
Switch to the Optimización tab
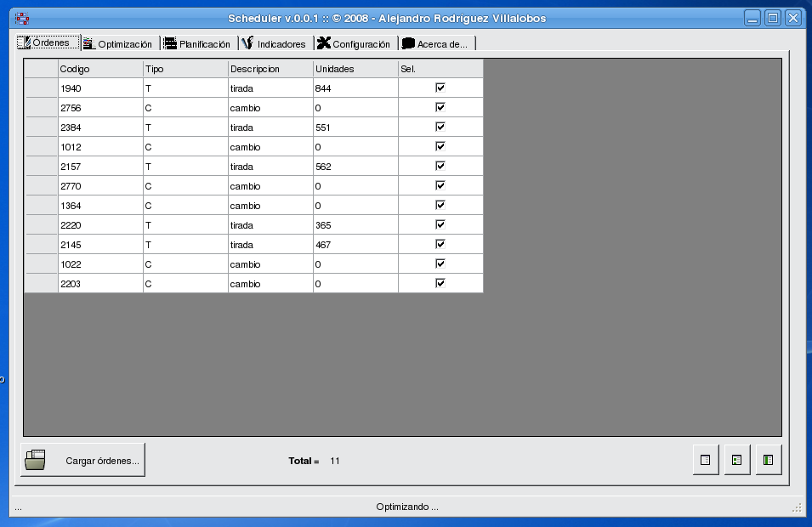click(x=119, y=42)
